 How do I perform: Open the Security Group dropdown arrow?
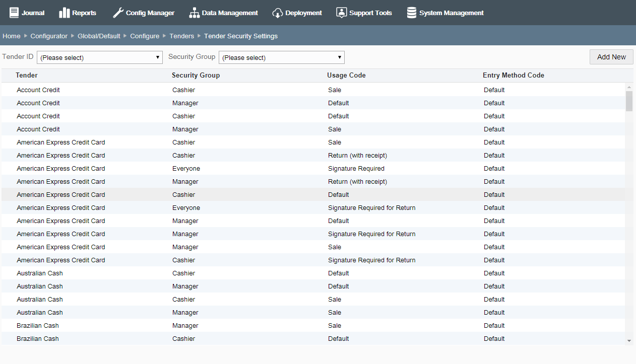point(340,57)
